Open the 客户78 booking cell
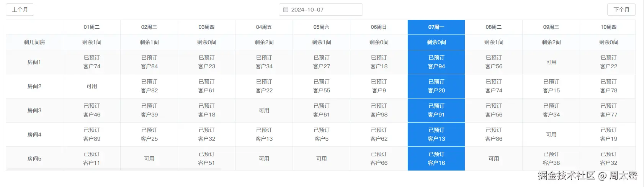 point(608,86)
